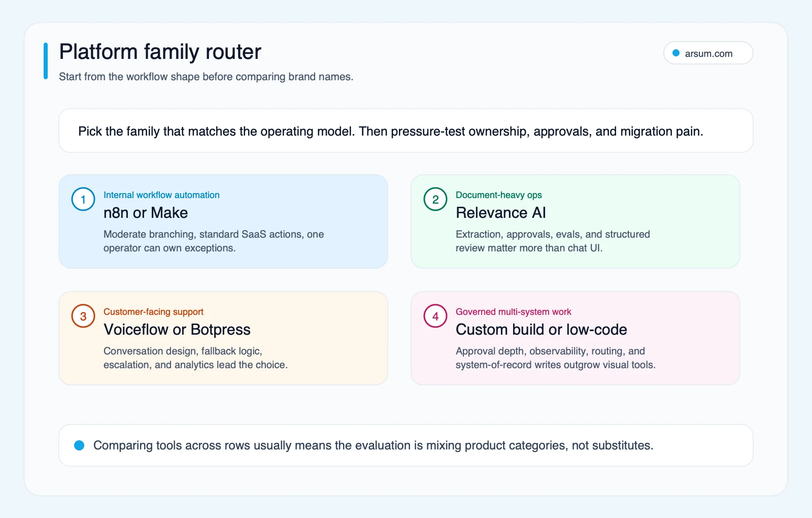Select the numbered circle 2 icon
This screenshot has height=518, width=812.
(435, 199)
